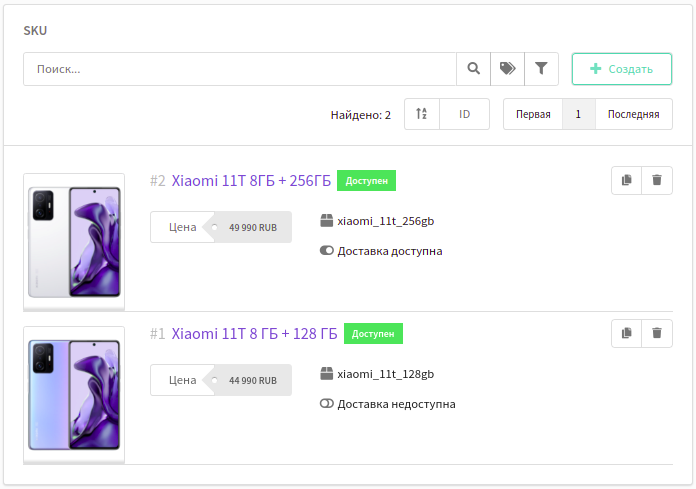The image size is (696, 489).
Task: Click the blue Xiaomi 11T thumbnail
Action: 74,395
